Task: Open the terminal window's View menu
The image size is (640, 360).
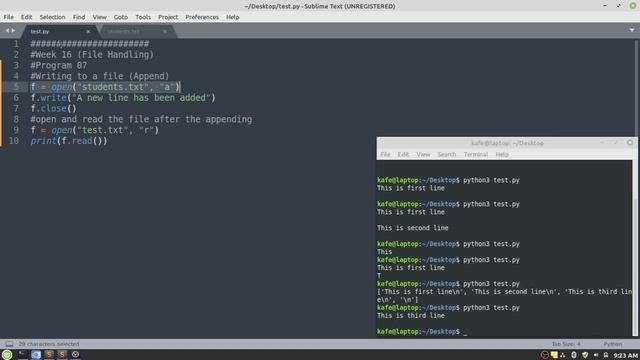Action: pyautogui.click(x=423, y=155)
